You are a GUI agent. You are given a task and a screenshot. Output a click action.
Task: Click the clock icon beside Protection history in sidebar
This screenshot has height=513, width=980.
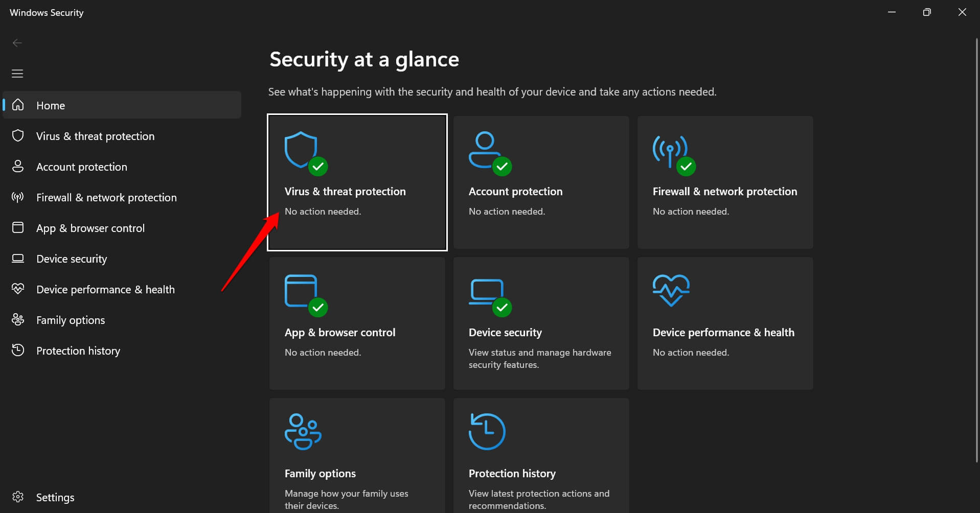tap(18, 350)
